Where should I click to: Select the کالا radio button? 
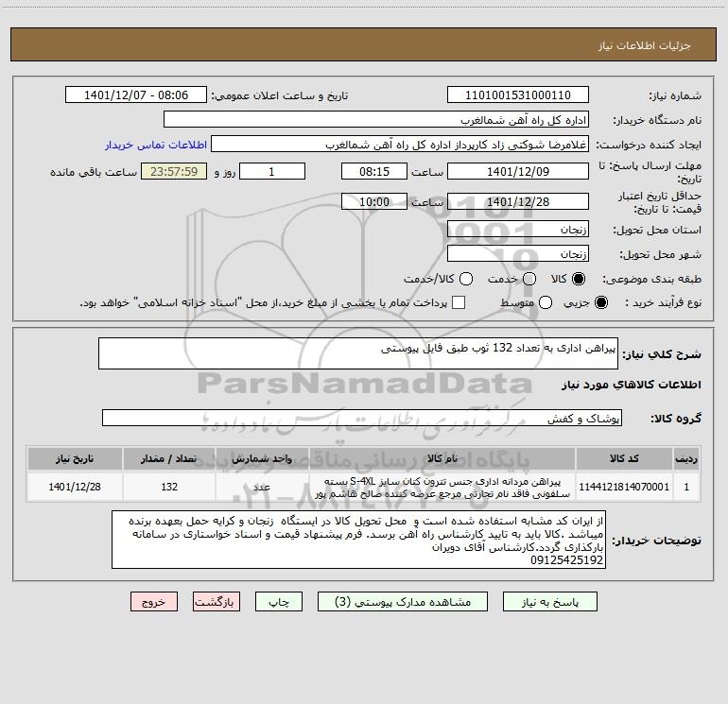click(x=579, y=279)
